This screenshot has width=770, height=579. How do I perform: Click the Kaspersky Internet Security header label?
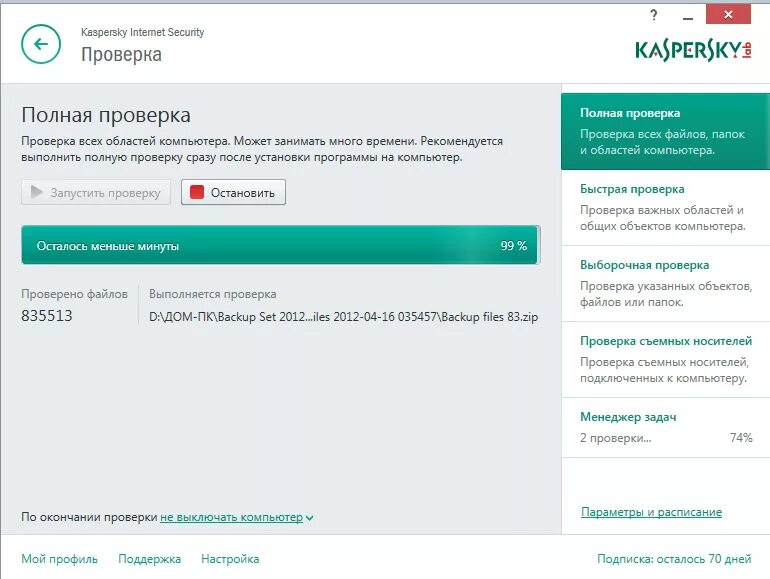click(142, 32)
